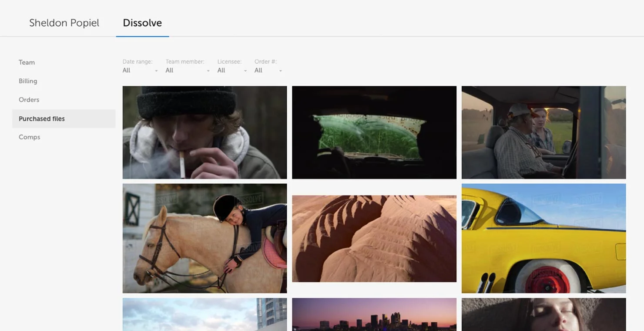Switch to the Sheldon Popiel tab

64,23
